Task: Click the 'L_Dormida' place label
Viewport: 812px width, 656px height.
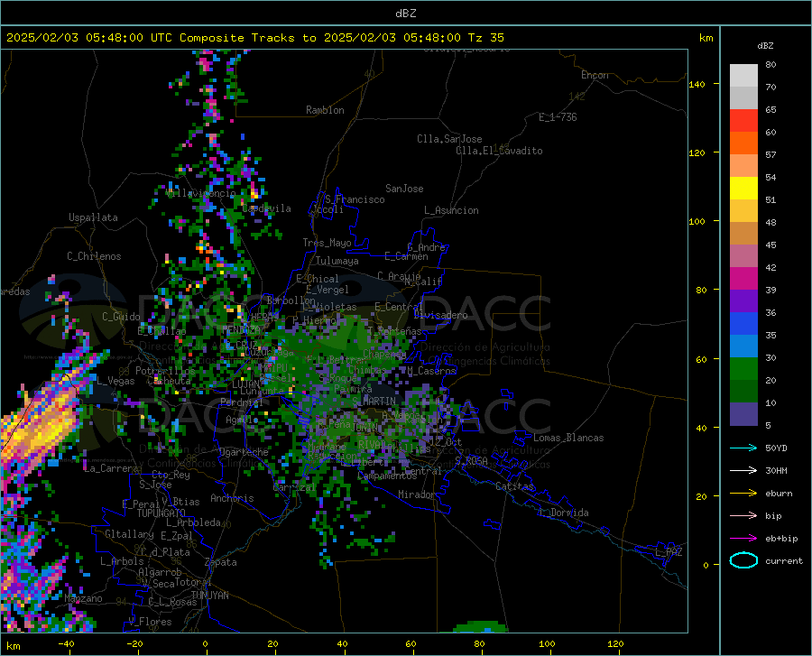Action: [x=564, y=513]
